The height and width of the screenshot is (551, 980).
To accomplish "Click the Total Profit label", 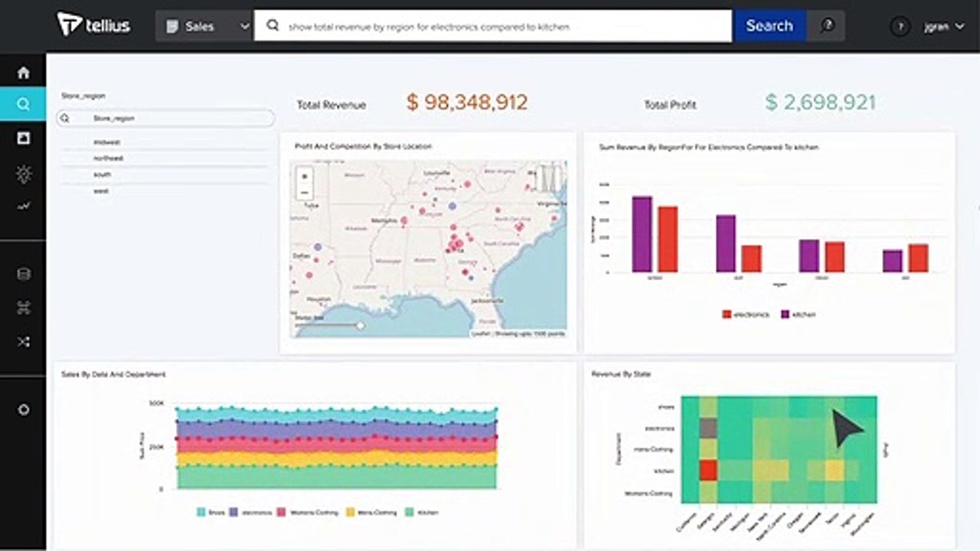I will click(x=670, y=105).
